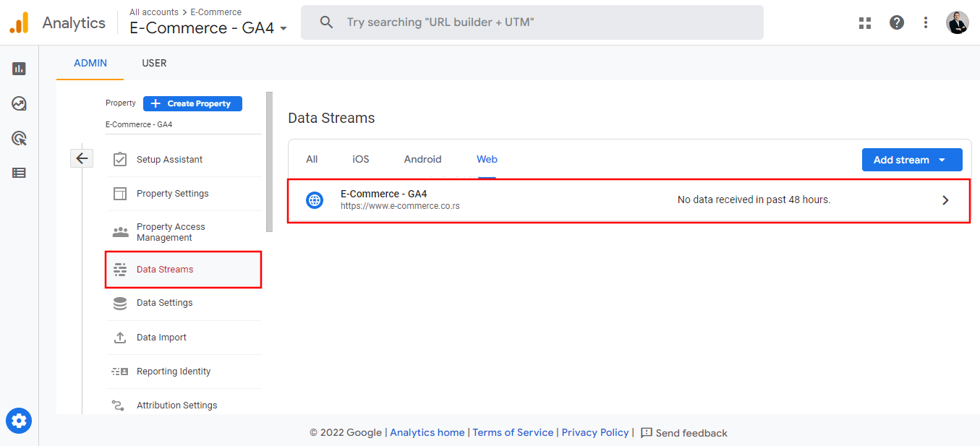
Task: Open Help via the question mark icon
Action: [x=897, y=22]
